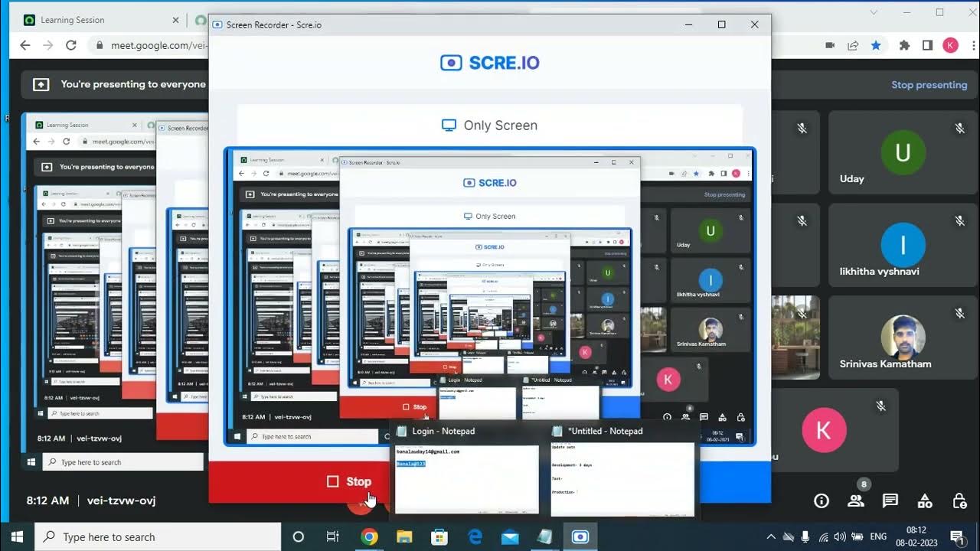Open the Meet activities icon
980x551 pixels.
point(925,501)
